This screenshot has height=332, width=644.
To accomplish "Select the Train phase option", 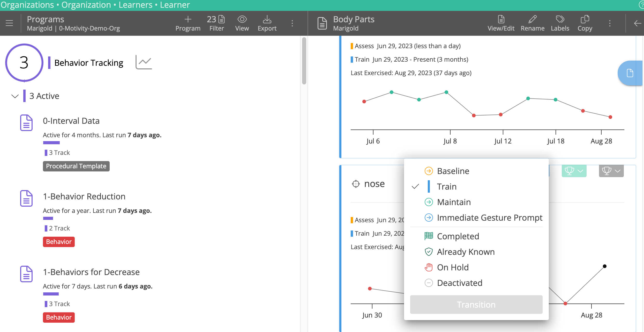I will 476,186.
